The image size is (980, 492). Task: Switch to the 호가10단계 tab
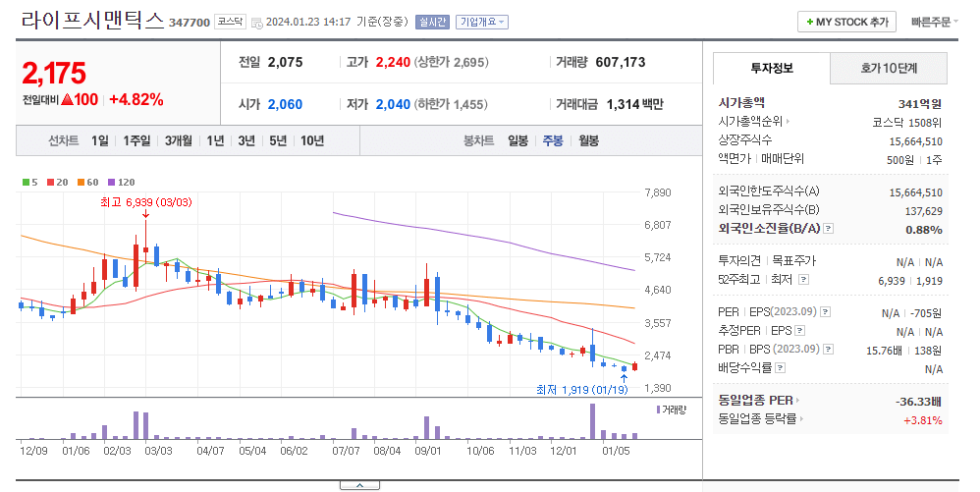click(888, 68)
